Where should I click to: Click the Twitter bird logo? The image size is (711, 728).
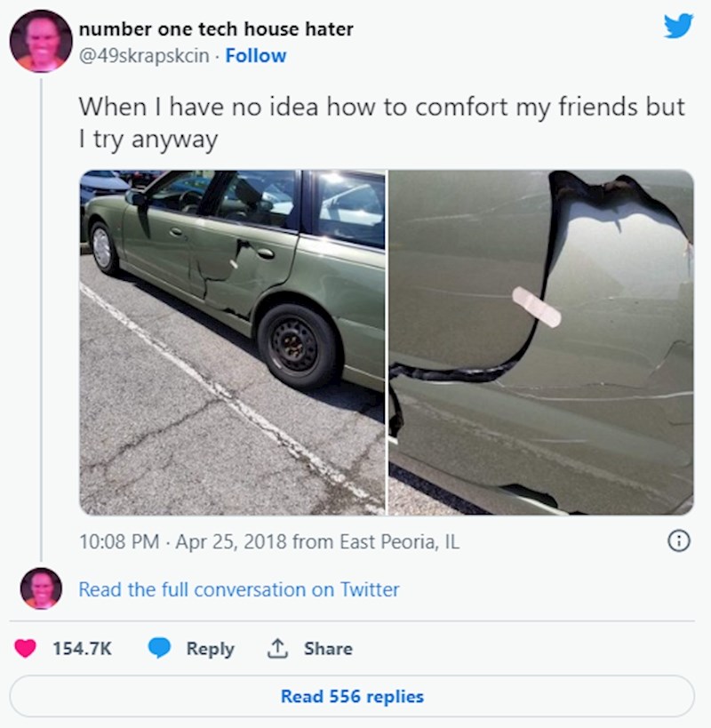(678, 26)
